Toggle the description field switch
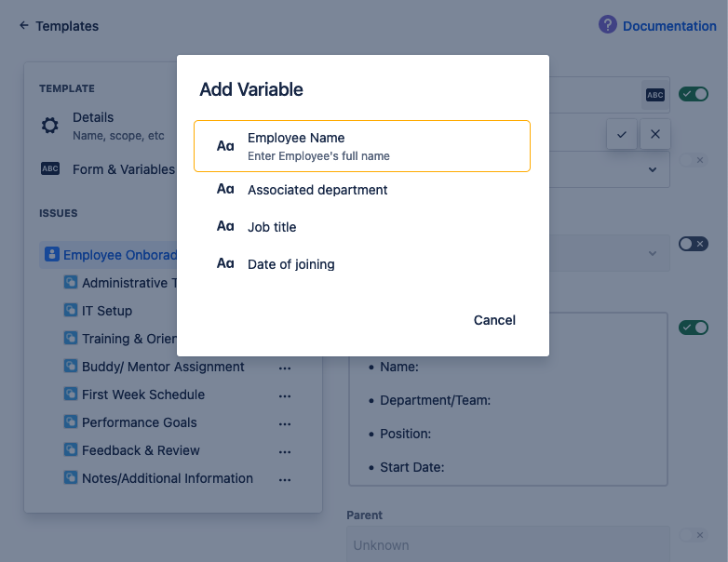Screen dimensions: 728x562 click(x=693, y=328)
